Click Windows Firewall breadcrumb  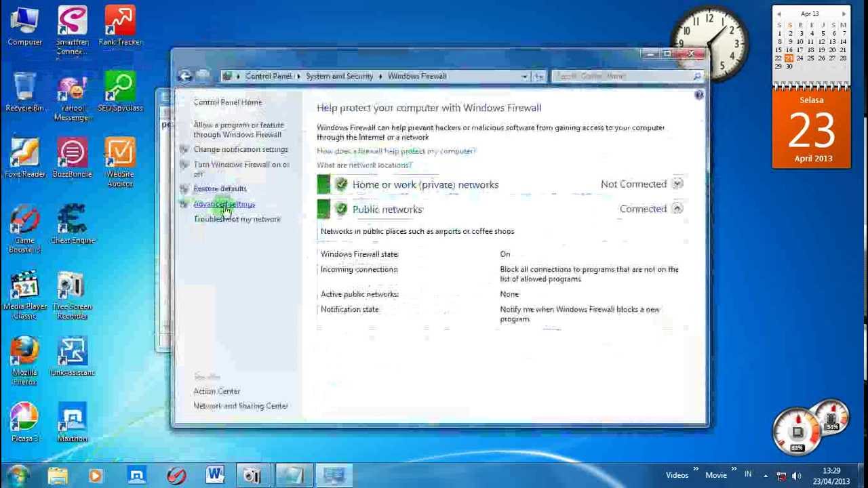pyautogui.click(x=417, y=76)
